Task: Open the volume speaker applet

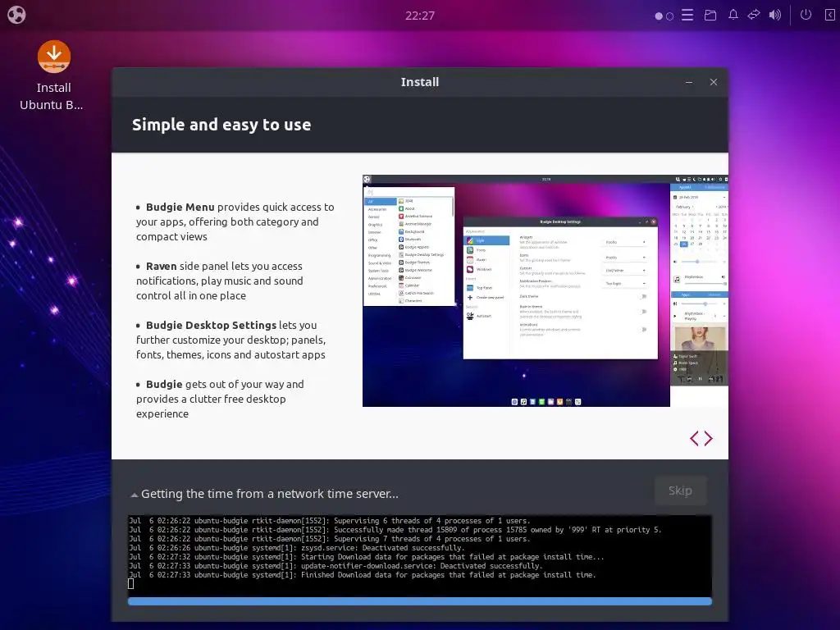Action: coord(775,15)
